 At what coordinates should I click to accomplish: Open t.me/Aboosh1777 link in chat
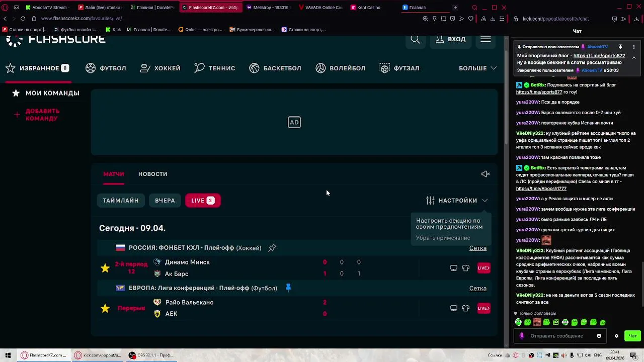coord(541,189)
